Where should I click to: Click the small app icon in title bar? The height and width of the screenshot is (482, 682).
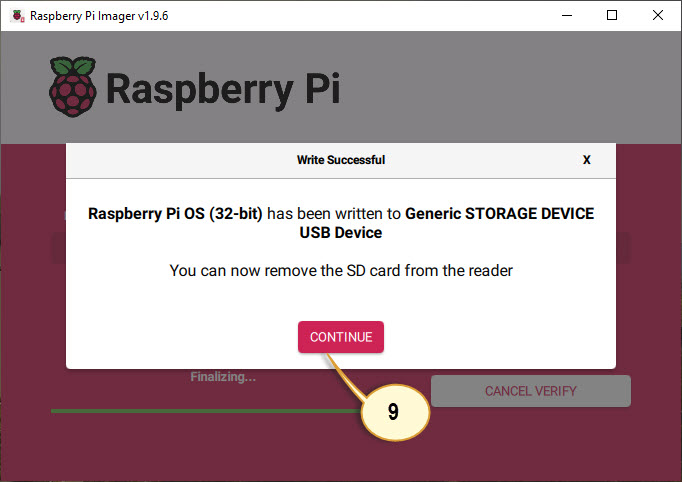coord(17,15)
